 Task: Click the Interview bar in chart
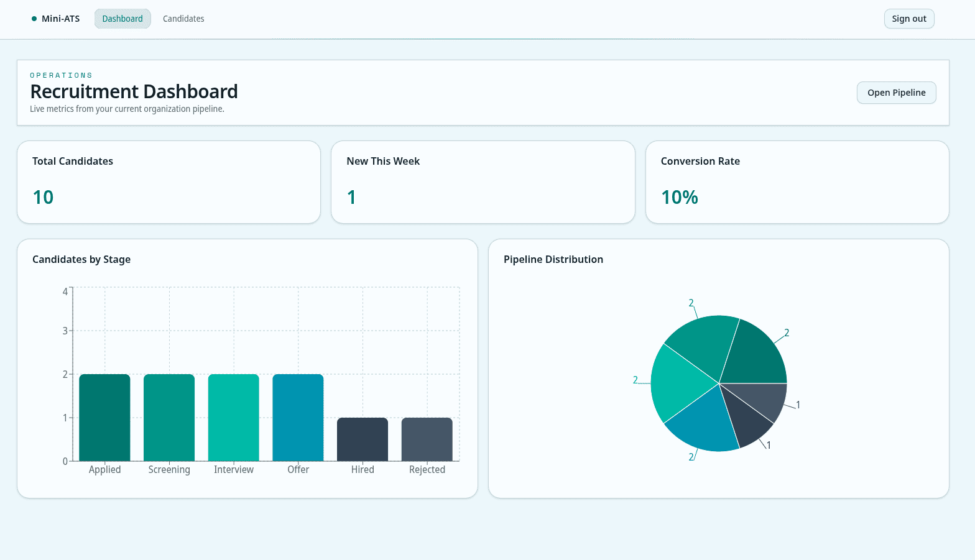[234, 418]
